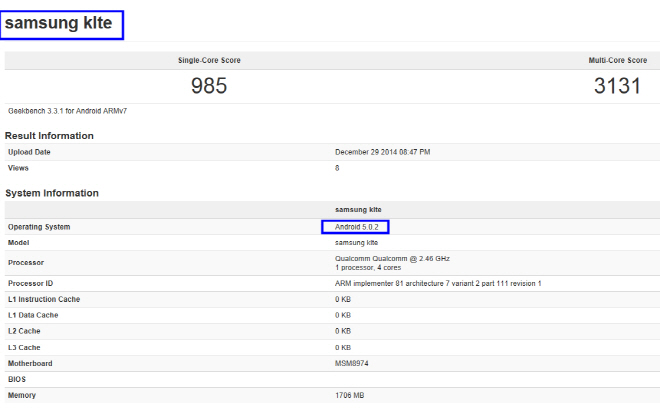This screenshot has width=660, height=411.
Task: Click the multi-core score value 3131
Action: click(x=617, y=86)
